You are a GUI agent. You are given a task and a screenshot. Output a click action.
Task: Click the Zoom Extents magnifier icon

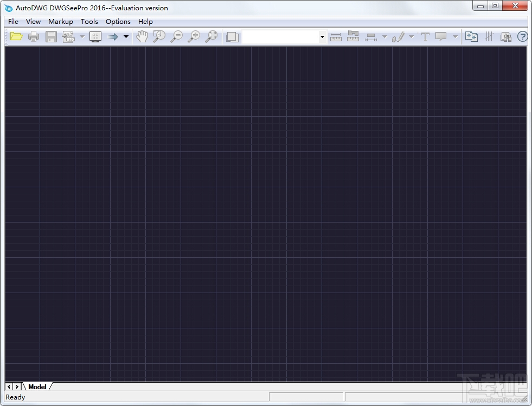point(211,36)
